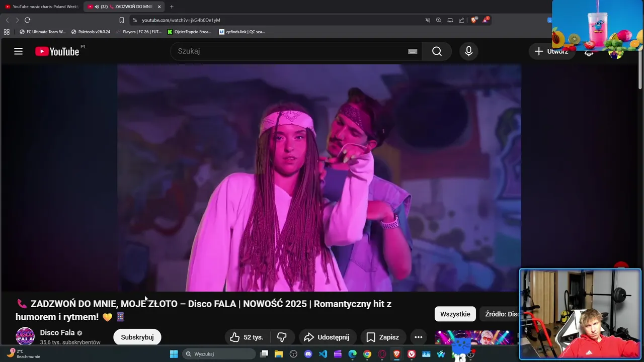Click the youtube.com address bar URL

[x=181, y=20]
